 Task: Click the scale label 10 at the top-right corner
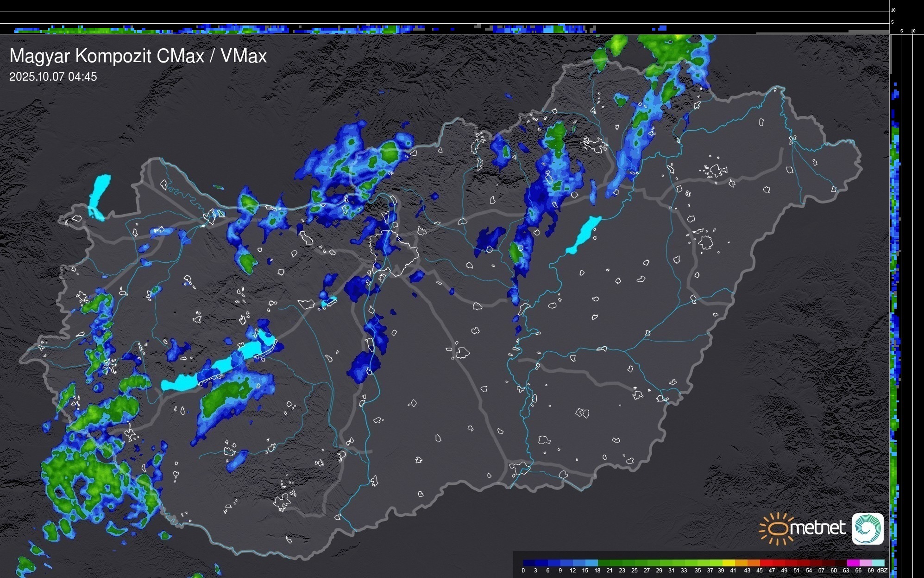(893, 10)
